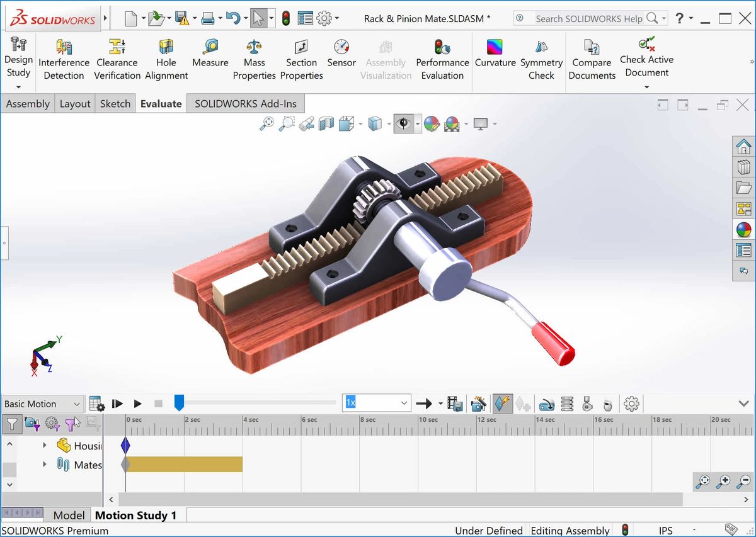
Task: Activate the Measure tool
Action: pyautogui.click(x=210, y=55)
